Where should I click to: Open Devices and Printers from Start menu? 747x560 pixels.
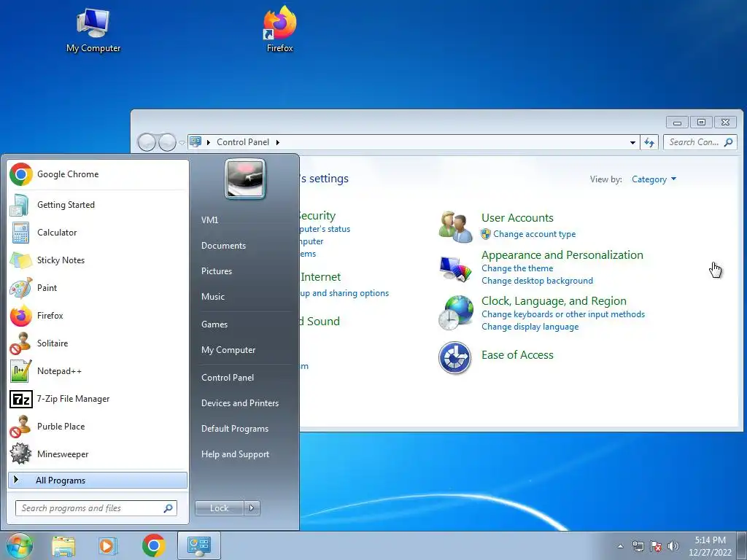pos(244,403)
